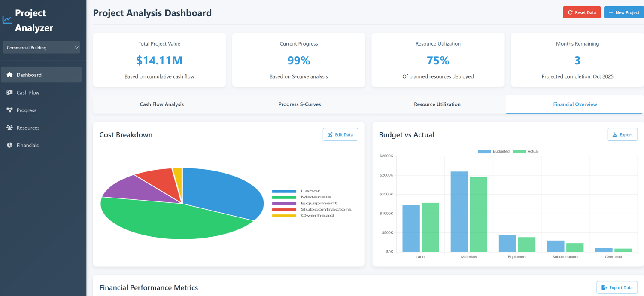Click the 99% current progress value
Viewport: 644px width, 296px height.
[299, 61]
